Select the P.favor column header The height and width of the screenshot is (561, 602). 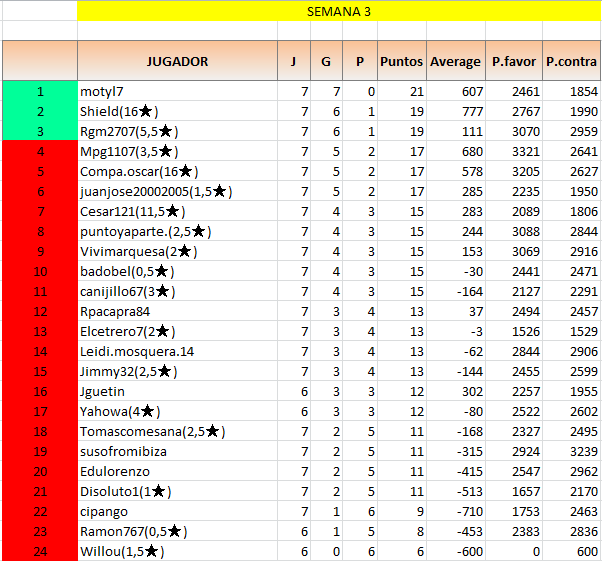tap(513, 61)
